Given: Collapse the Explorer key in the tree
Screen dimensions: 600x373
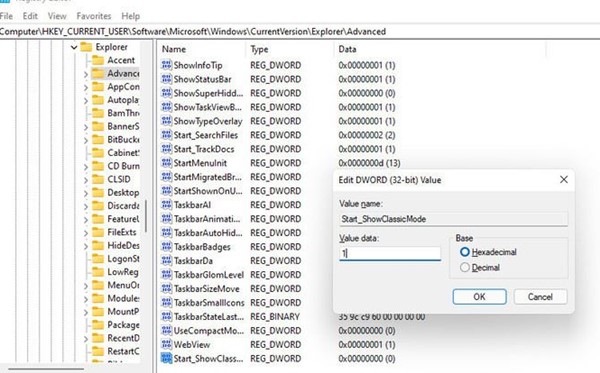Looking at the screenshot, I should pyautogui.click(x=74, y=47).
